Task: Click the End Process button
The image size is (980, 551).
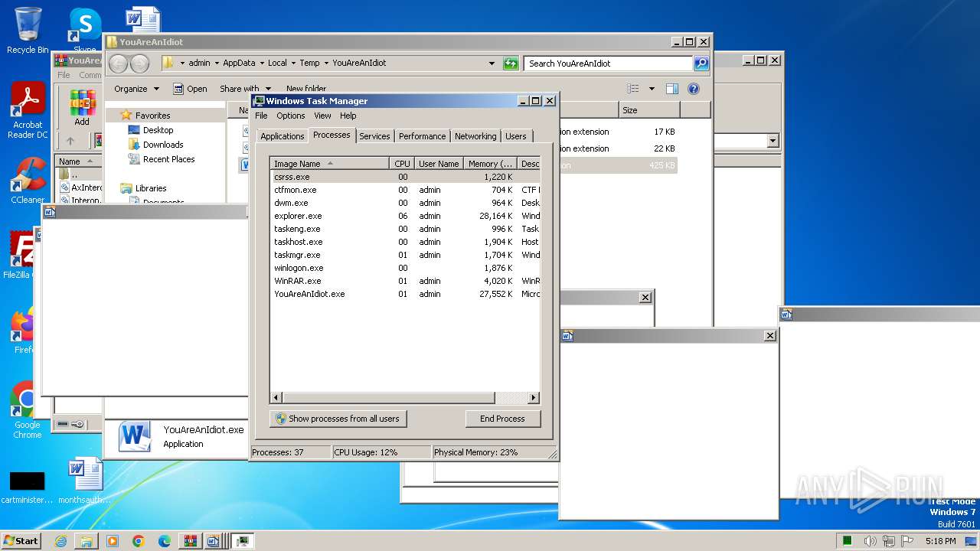Action: [x=502, y=419]
